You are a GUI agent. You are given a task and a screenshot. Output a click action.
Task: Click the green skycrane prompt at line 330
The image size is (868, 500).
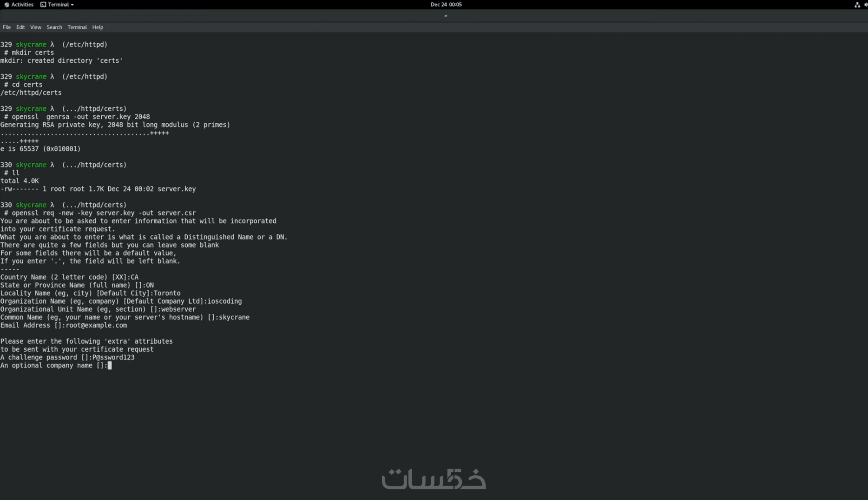click(31, 165)
